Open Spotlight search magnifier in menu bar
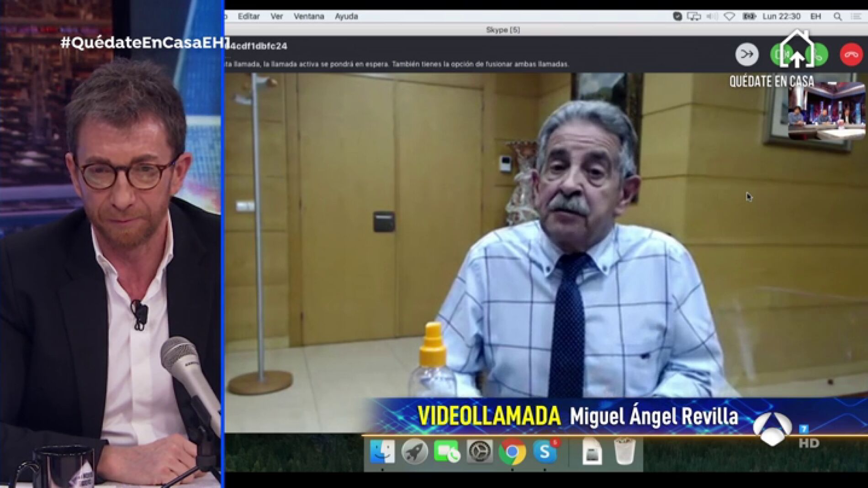 tap(837, 16)
